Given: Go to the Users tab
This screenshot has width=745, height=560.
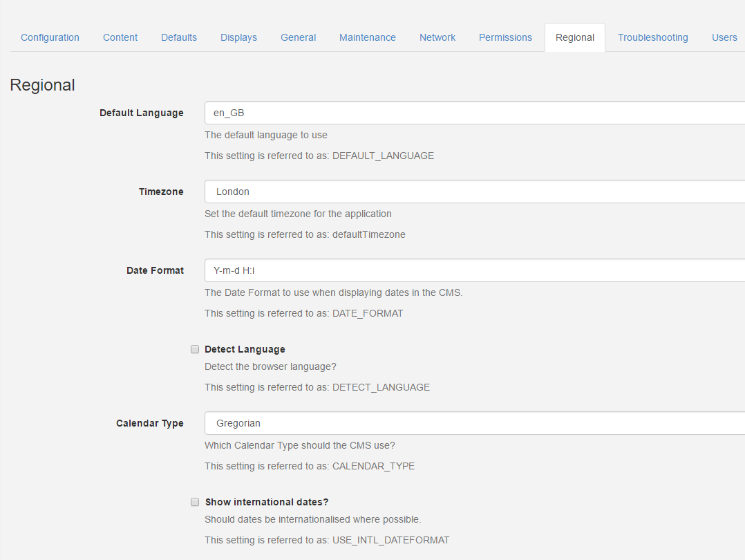Looking at the screenshot, I should point(724,37).
